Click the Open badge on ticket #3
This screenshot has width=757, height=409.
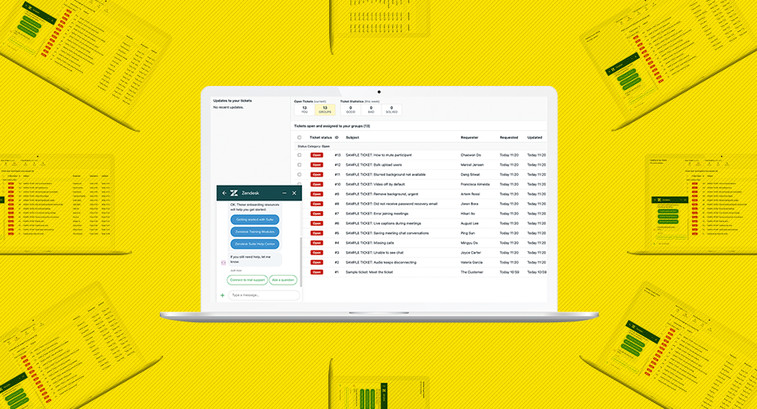pos(317,253)
